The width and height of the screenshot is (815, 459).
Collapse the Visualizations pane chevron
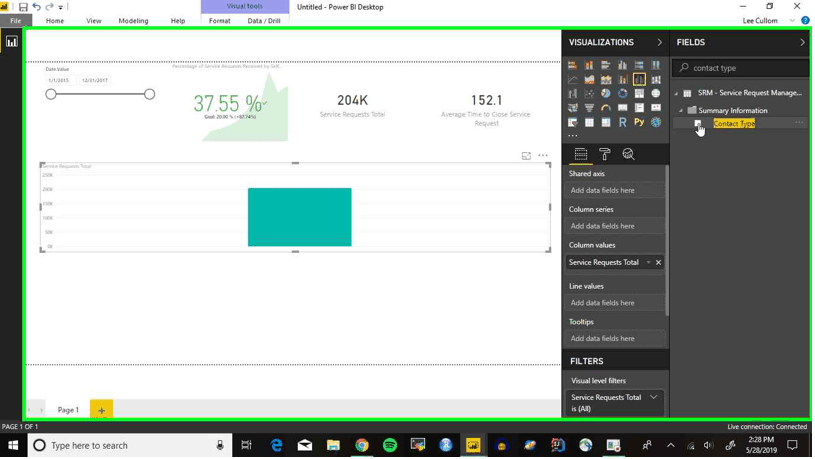pos(660,42)
